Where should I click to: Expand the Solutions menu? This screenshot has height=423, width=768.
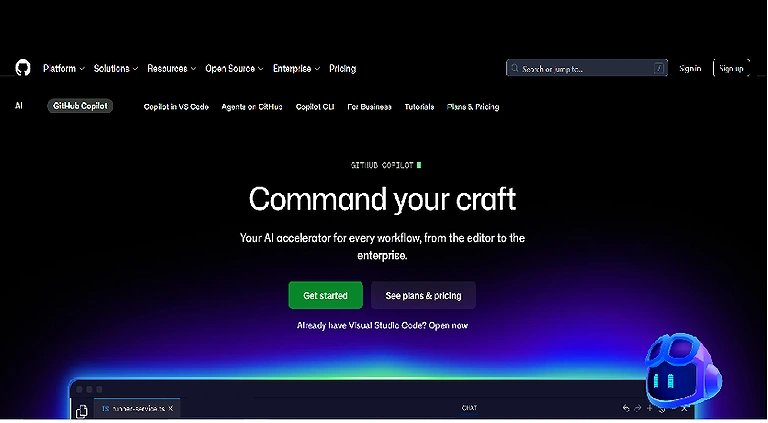click(x=116, y=69)
